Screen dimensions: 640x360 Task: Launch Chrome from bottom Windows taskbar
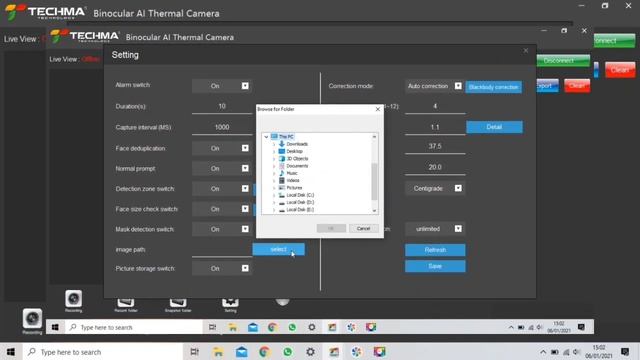pos(264,352)
